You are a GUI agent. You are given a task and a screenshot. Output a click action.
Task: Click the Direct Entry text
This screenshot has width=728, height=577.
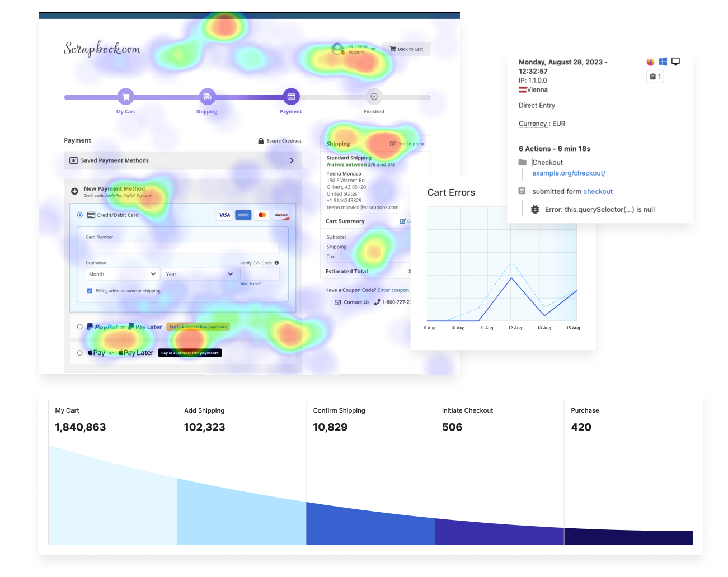pos(537,106)
